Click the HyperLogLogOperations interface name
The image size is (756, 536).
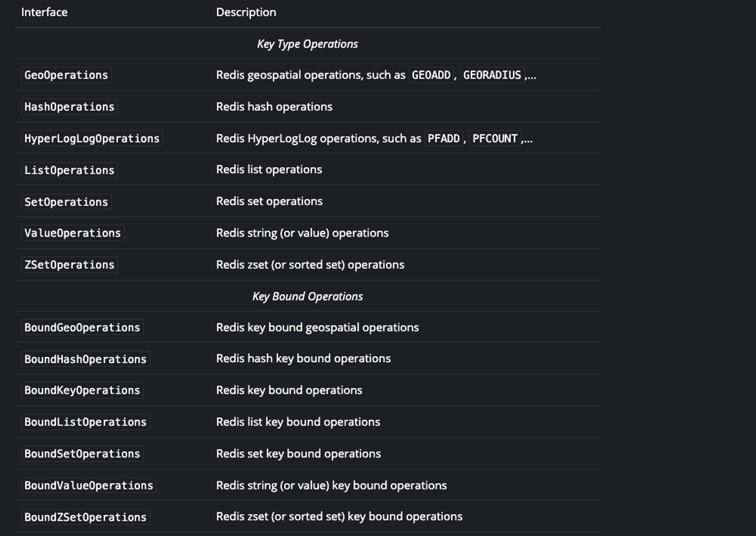click(x=92, y=138)
